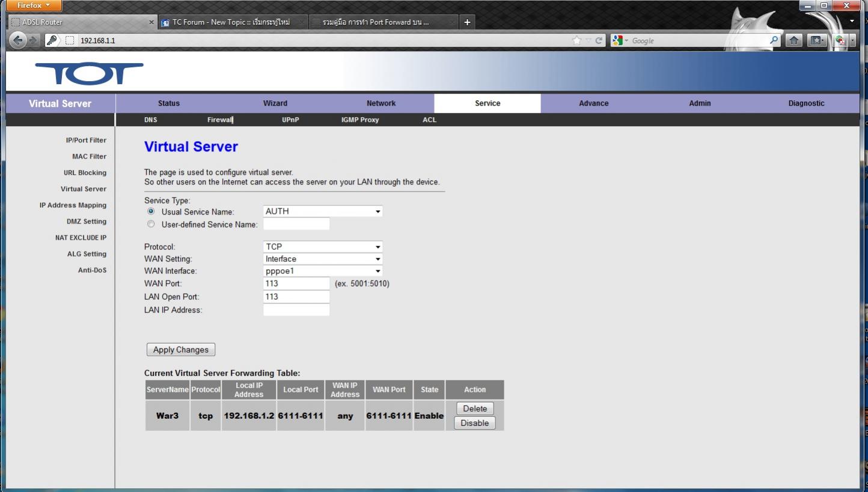
Task: Expand the WAN Setting Interface dropdown
Action: (x=323, y=259)
